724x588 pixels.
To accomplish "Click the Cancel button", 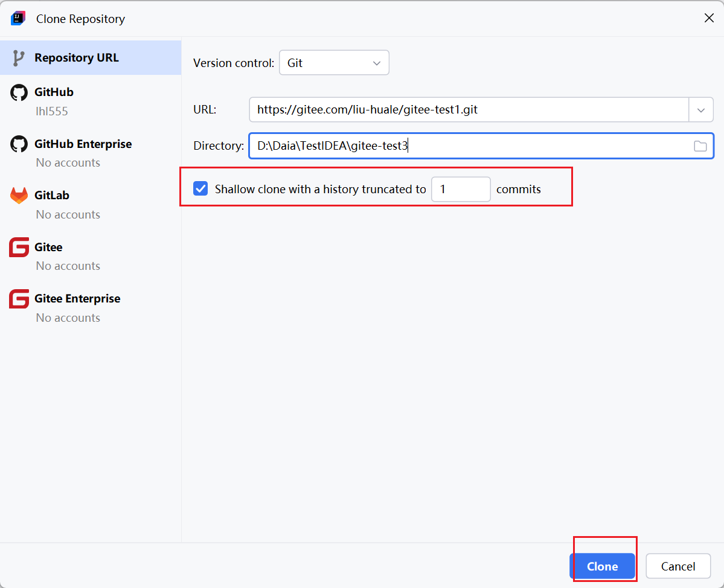I will (678, 566).
